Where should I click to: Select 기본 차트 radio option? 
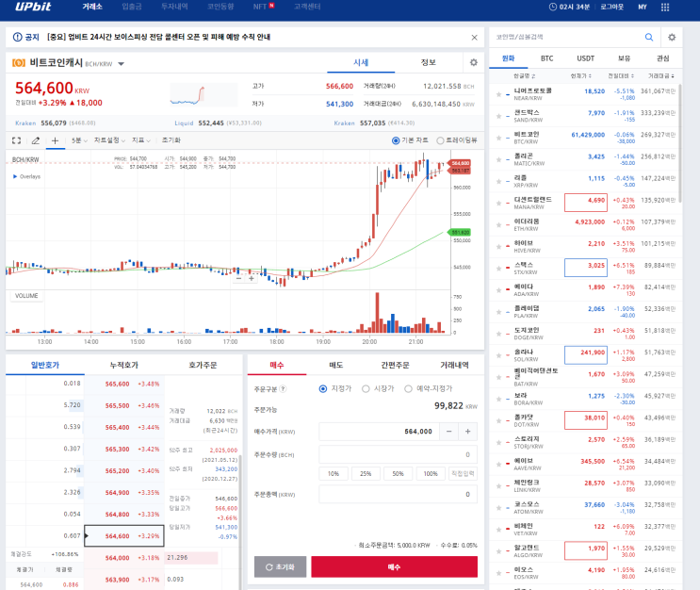point(396,140)
